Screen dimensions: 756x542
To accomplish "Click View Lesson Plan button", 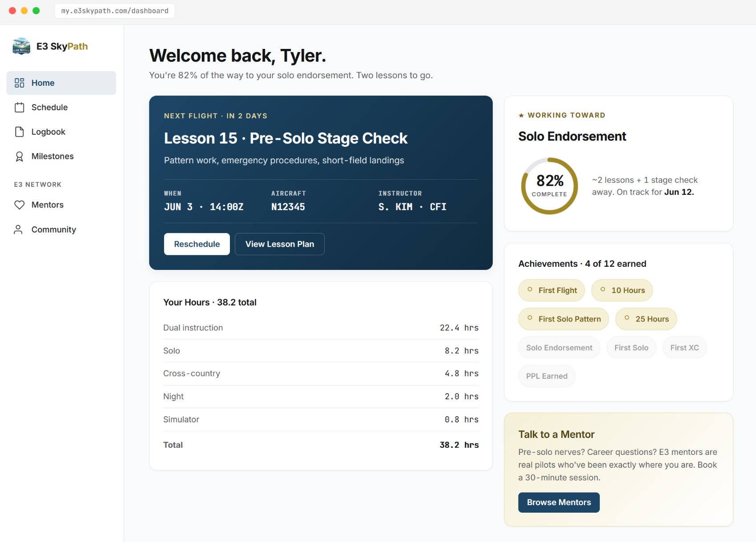I will coord(280,244).
